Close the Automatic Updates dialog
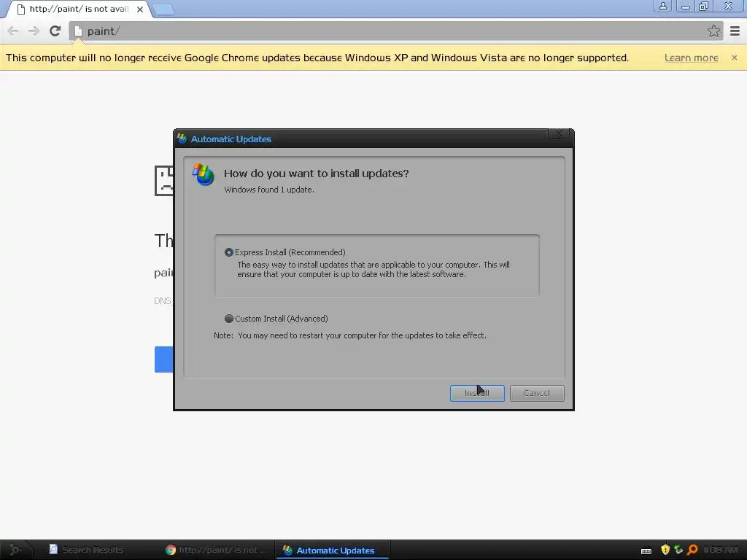Image resolution: width=747 pixels, height=560 pixels. coord(558,134)
